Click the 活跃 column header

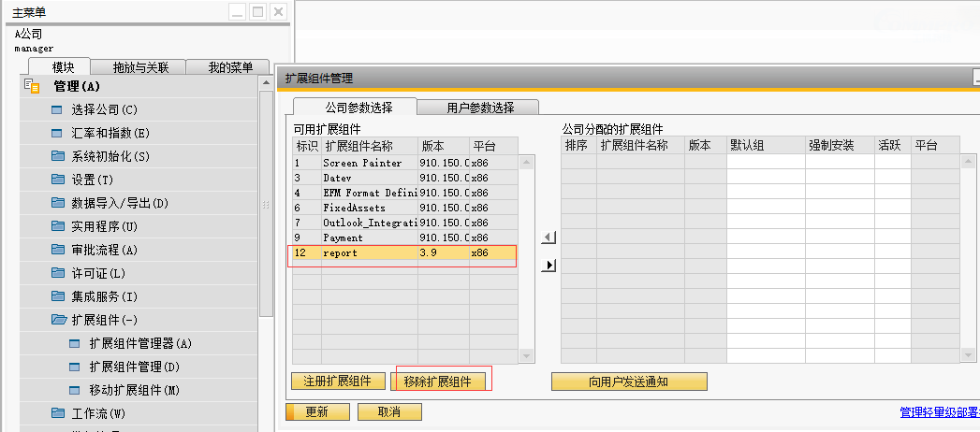tap(893, 146)
